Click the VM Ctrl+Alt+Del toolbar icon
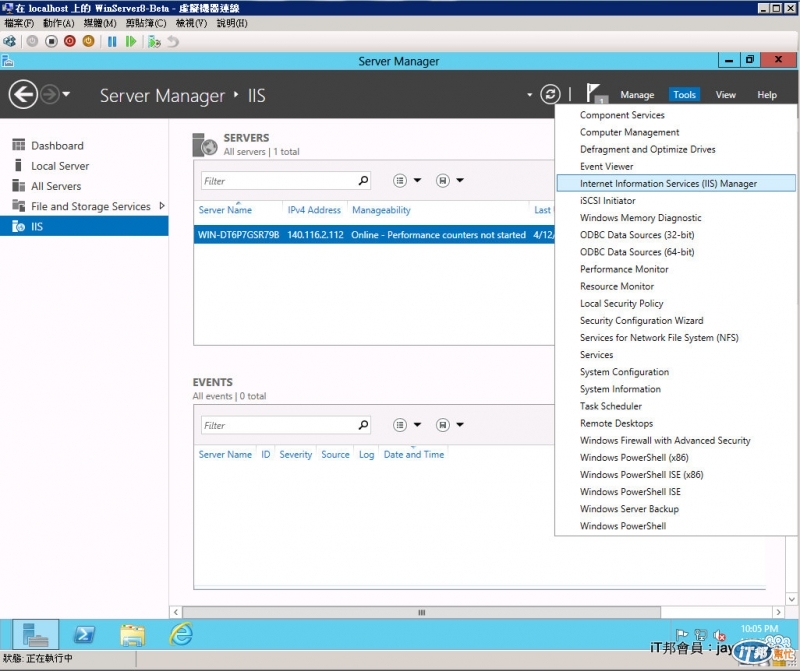 tap(10, 41)
